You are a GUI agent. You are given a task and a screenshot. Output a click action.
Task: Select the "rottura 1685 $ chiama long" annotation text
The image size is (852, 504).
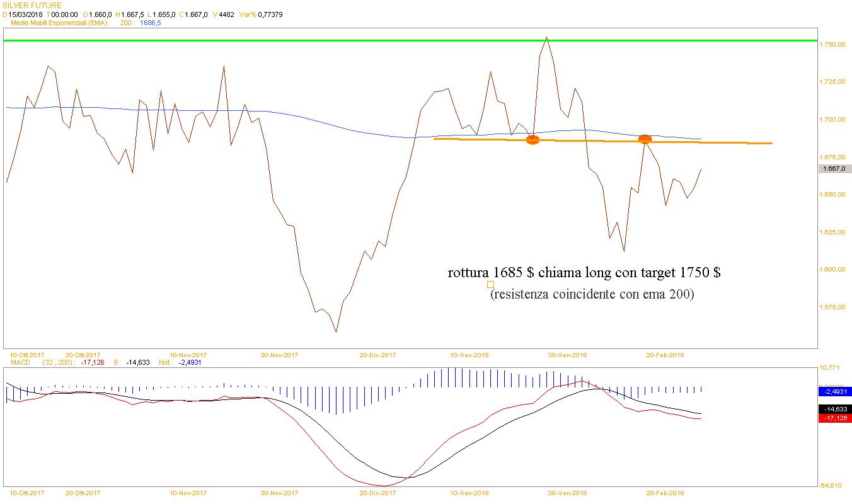point(584,273)
